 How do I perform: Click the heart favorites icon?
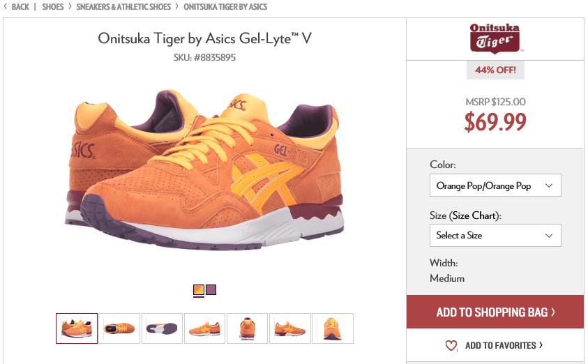(x=451, y=345)
